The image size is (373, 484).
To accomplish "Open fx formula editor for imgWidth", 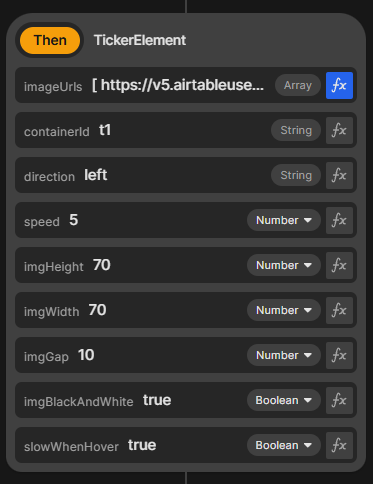I will (339, 310).
